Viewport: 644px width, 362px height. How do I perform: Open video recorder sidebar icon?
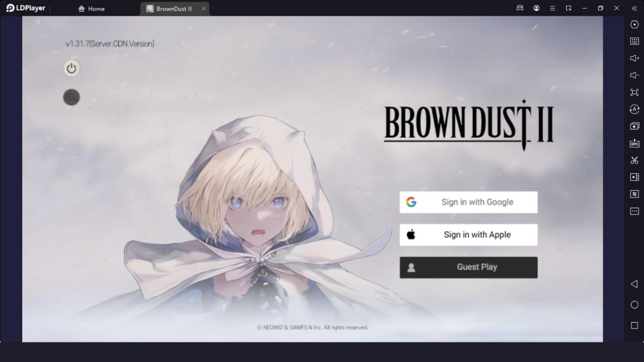click(635, 177)
